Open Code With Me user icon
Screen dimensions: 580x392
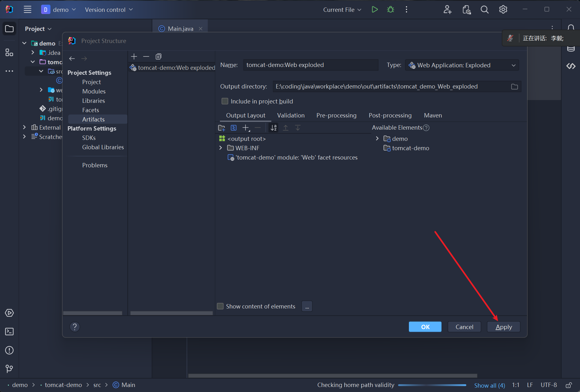point(447,9)
